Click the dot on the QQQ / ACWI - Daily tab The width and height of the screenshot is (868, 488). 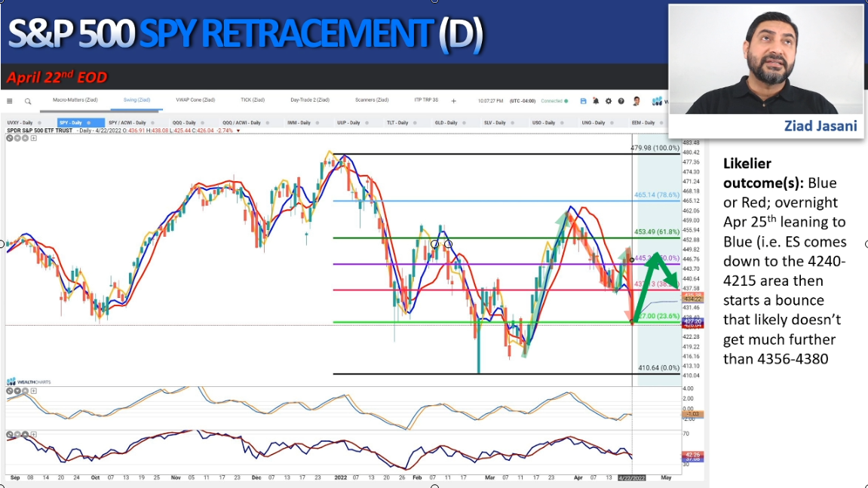click(x=268, y=123)
